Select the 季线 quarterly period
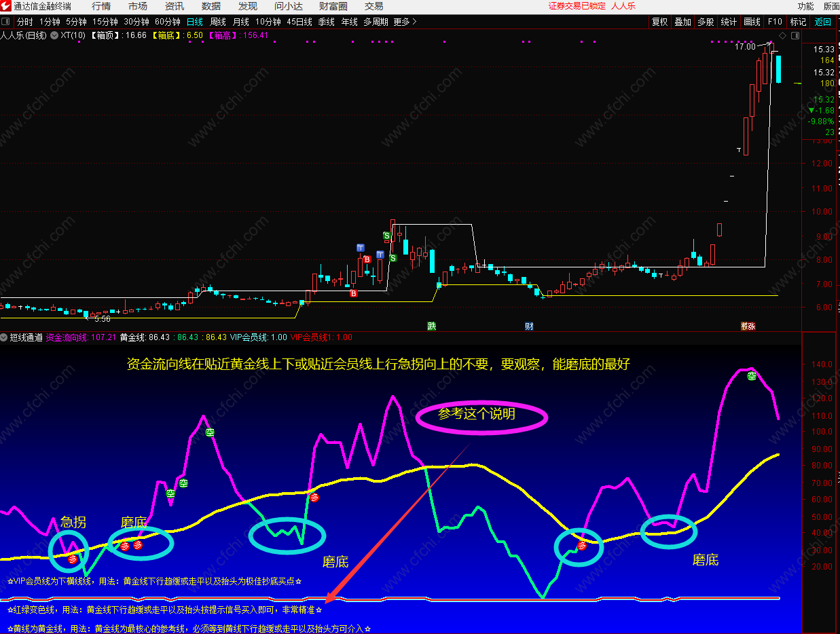Screen dimensions: 840x634 coord(326,22)
